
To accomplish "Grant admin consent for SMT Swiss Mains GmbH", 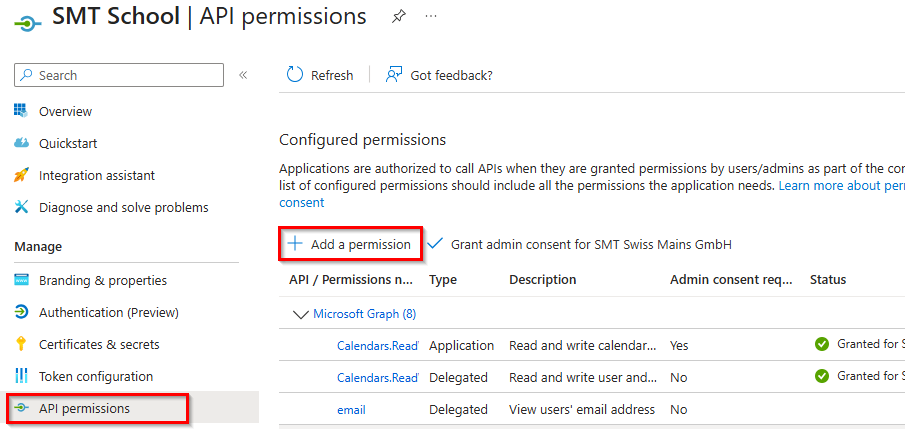I will click(x=586, y=244).
